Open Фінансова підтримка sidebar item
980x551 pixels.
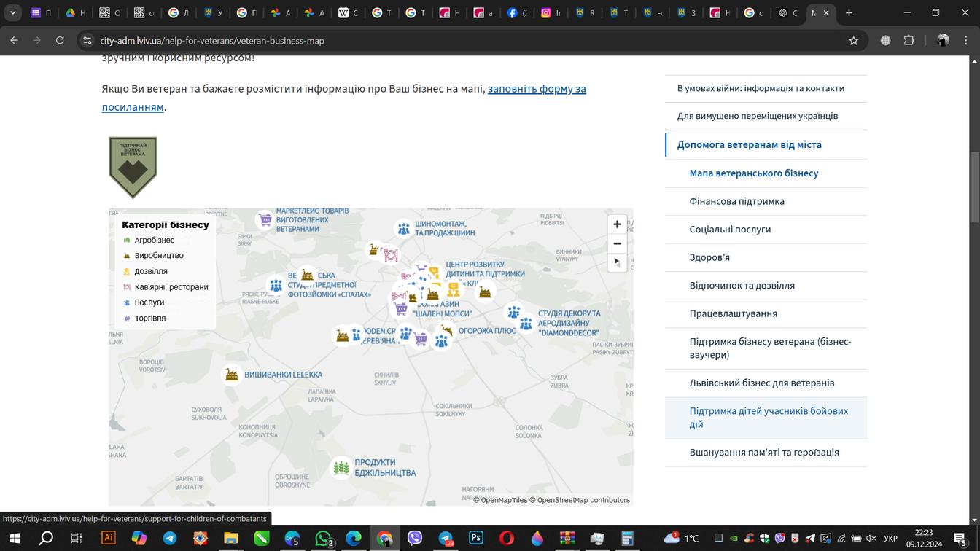[736, 201]
